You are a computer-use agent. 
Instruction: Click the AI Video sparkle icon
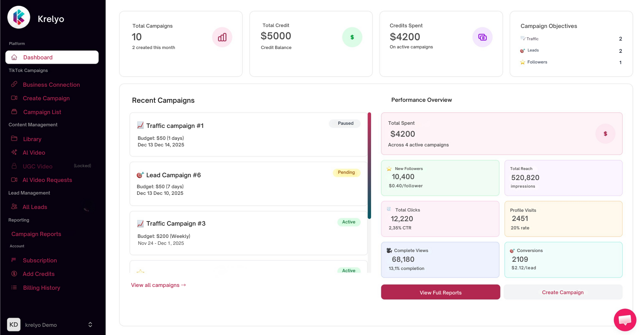14,152
